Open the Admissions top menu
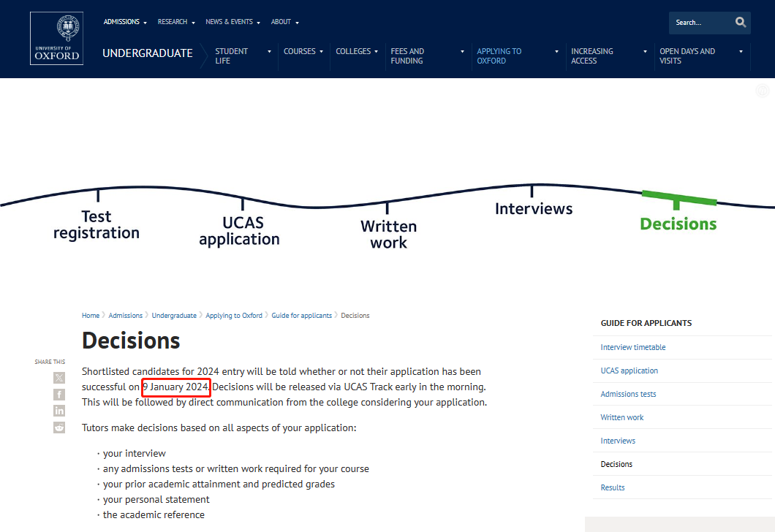The height and width of the screenshot is (532, 775). tap(125, 22)
